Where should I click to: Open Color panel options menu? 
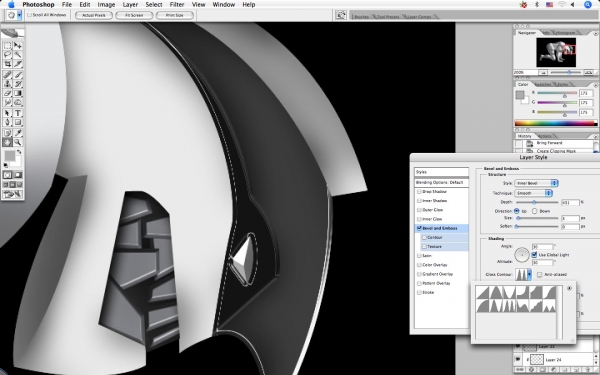pos(596,85)
